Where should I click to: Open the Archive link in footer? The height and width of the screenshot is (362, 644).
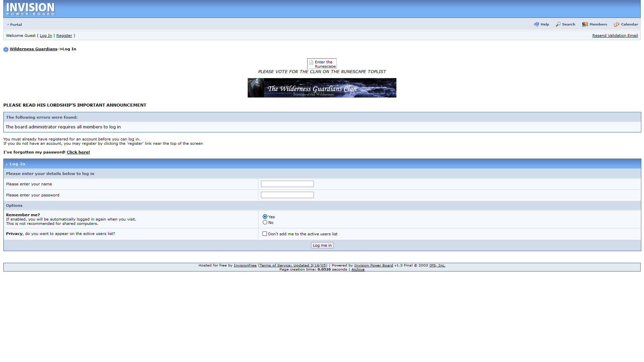tap(358, 269)
